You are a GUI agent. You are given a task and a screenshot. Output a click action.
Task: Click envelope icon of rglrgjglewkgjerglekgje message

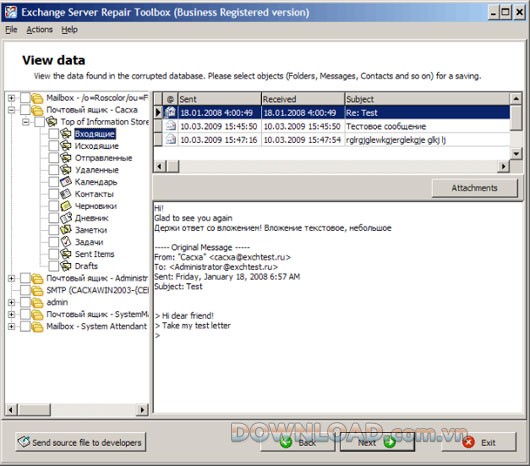(x=170, y=140)
